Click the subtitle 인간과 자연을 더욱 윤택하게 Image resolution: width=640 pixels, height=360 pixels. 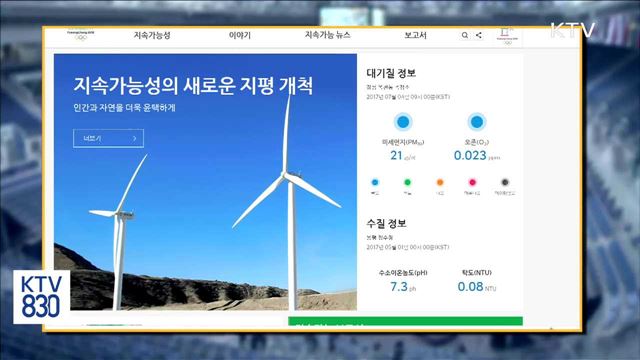[124, 108]
